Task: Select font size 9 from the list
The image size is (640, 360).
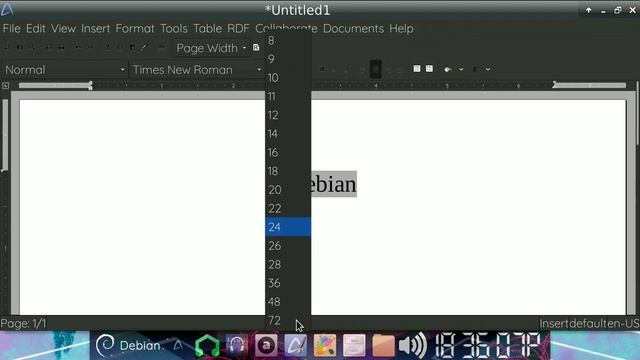Action: coord(288,59)
